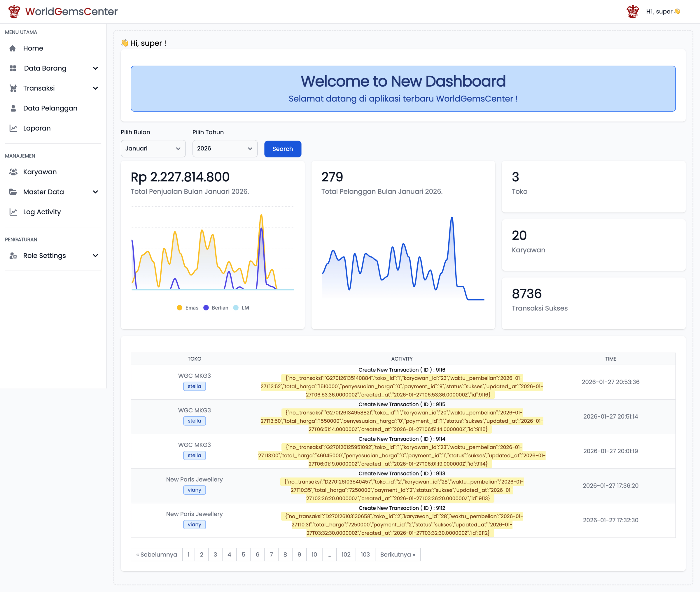Viewport: 700px width, 592px height.
Task: Toggle the Berlian legend marker
Action: [x=206, y=308]
